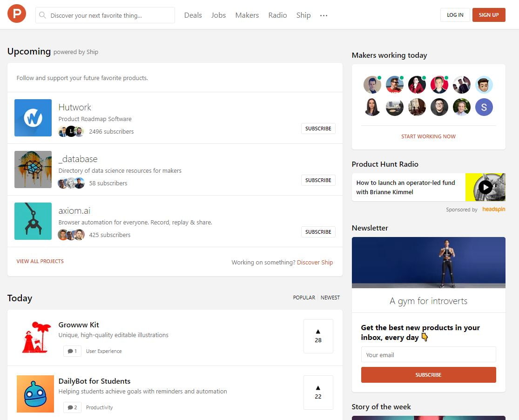This screenshot has width=519, height=420.
Task: Subscribe to axiom.ai
Action: (318, 232)
